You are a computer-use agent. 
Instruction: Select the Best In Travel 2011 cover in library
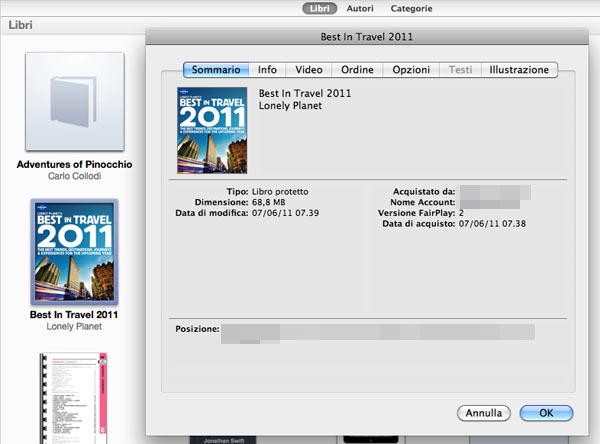click(x=75, y=252)
